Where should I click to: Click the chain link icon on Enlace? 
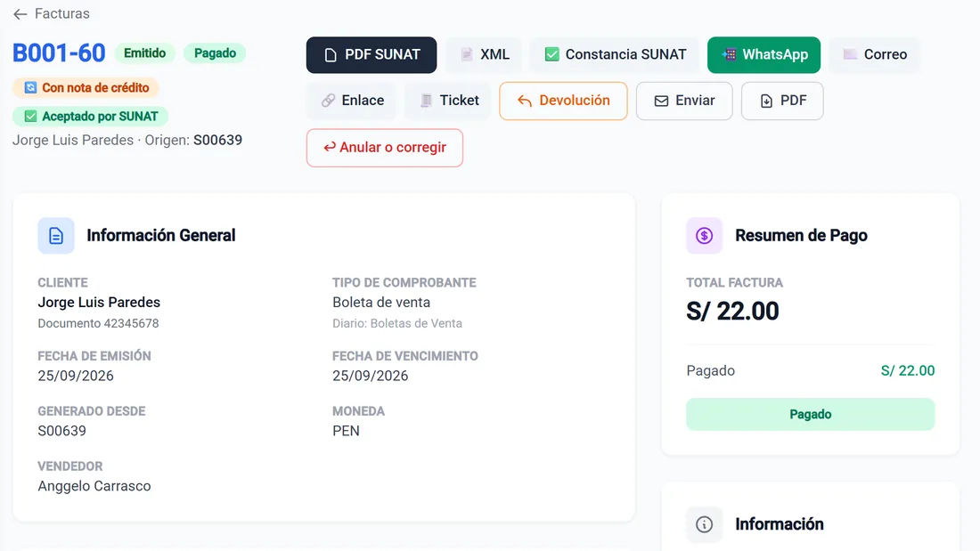(328, 101)
